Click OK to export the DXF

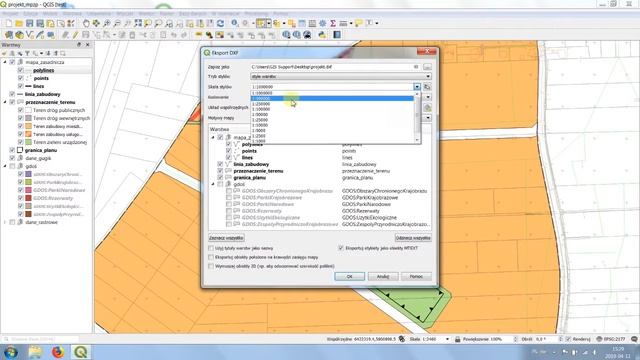[x=349, y=276]
